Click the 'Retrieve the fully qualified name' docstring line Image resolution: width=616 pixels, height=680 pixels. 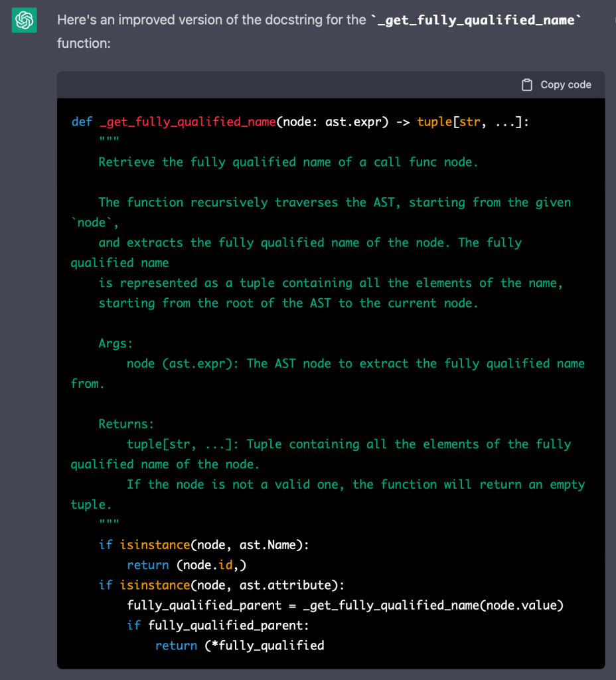pos(288,162)
